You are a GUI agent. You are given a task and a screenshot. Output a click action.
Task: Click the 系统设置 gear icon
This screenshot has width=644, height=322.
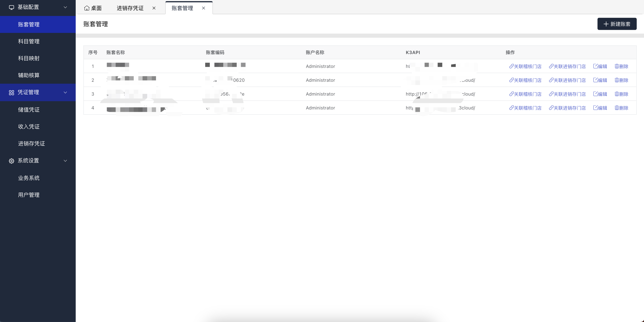coord(12,161)
